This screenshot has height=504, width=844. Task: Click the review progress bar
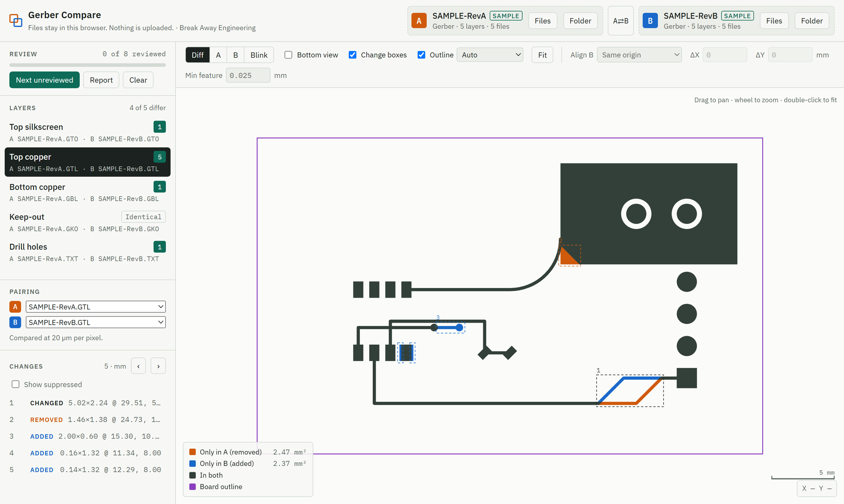tap(88, 65)
